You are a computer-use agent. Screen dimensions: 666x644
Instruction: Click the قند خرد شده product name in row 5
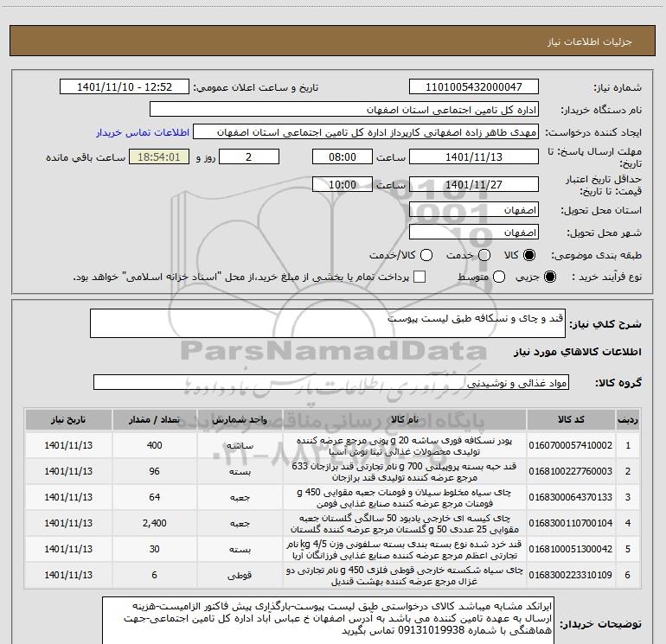pyautogui.click(x=405, y=549)
